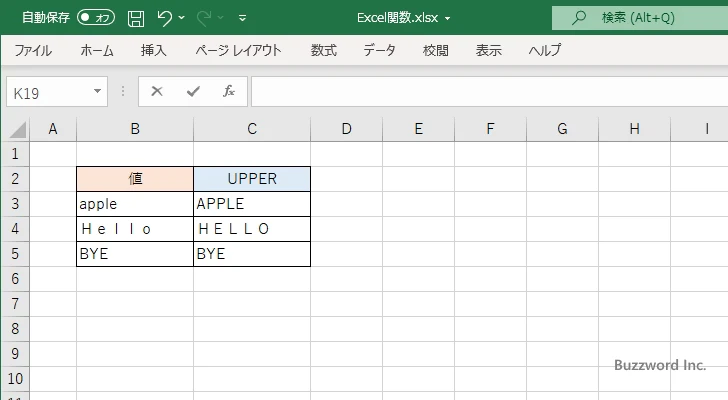Click the Undo arrow icon
This screenshot has height=400, width=728.
[164, 18]
